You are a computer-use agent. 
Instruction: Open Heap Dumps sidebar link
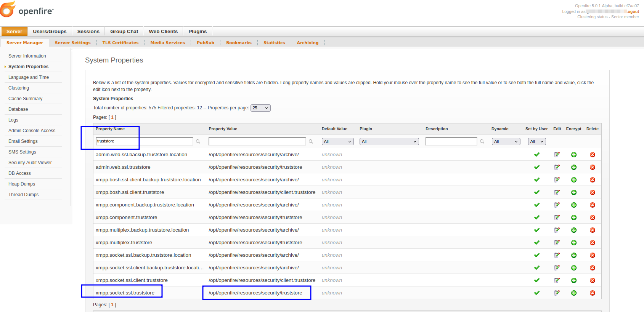22,184
